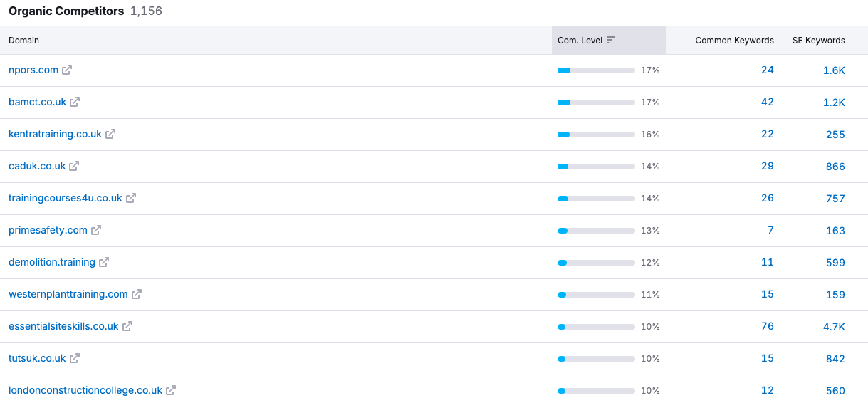Sort table by Common Keywords column

click(734, 41)
